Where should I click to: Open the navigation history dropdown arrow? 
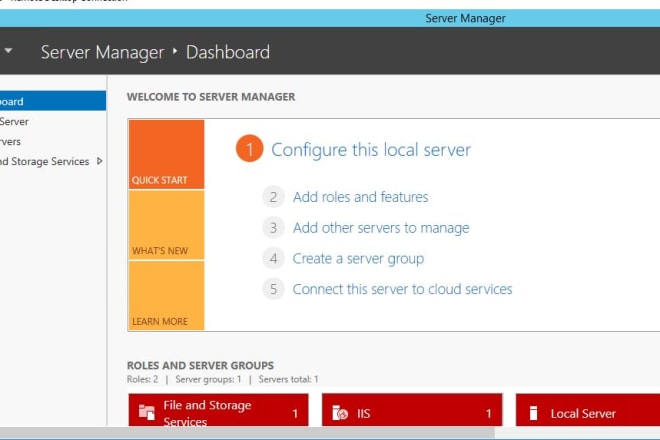[8, 51]
